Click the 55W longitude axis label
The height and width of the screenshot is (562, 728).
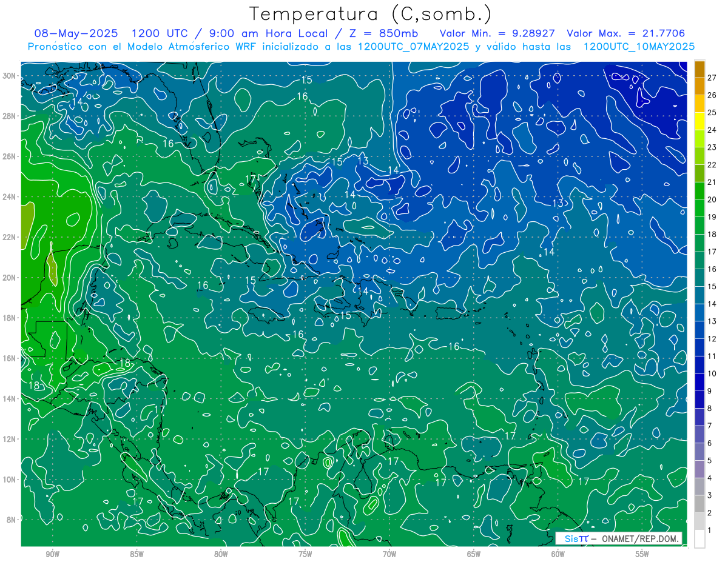[x=642, y=554]
